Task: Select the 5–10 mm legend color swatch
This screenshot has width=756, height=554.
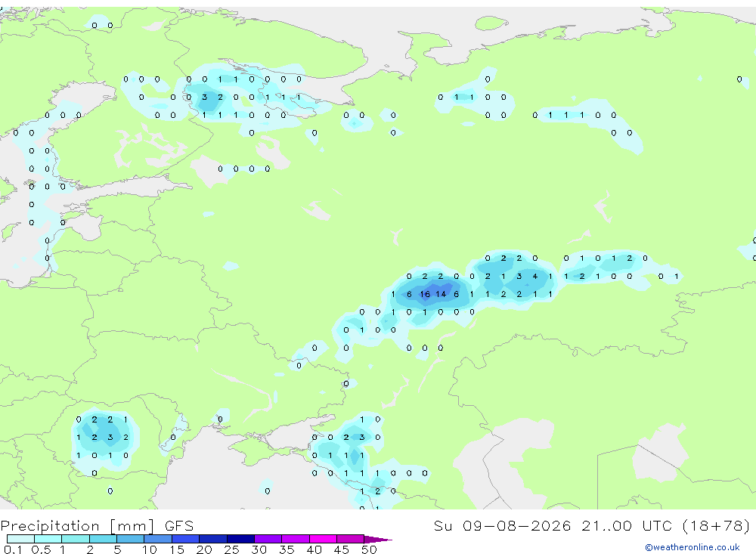Action: 131,539
